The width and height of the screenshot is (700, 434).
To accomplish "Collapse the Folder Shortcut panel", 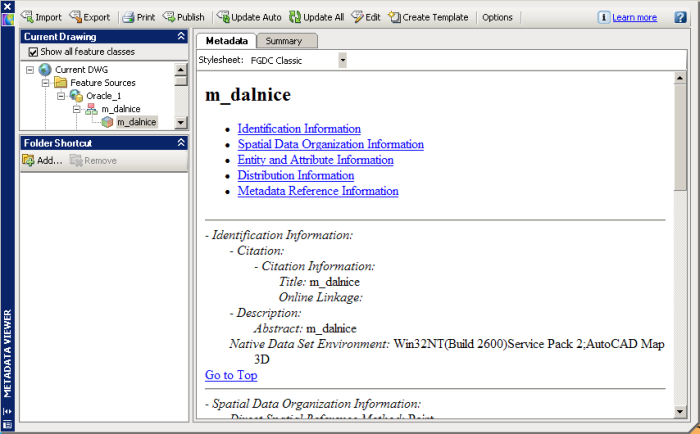I will pyautogui.click(x=181, y=143).
